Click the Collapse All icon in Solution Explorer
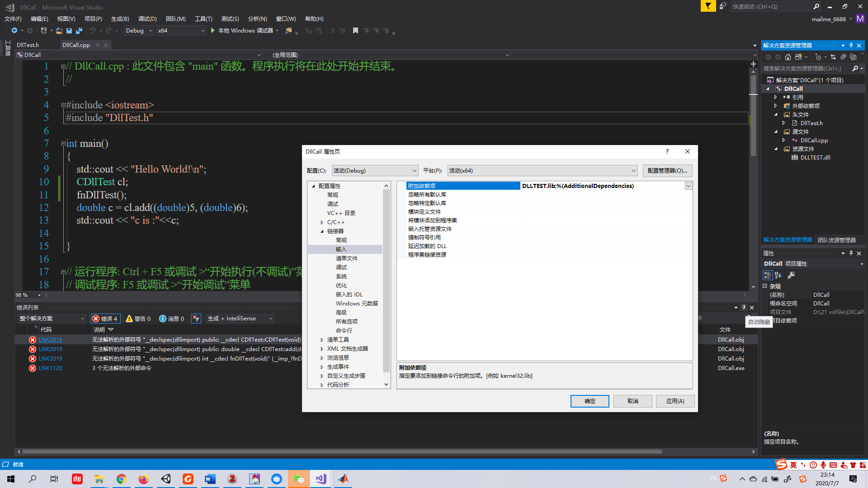 pos(844,57)
